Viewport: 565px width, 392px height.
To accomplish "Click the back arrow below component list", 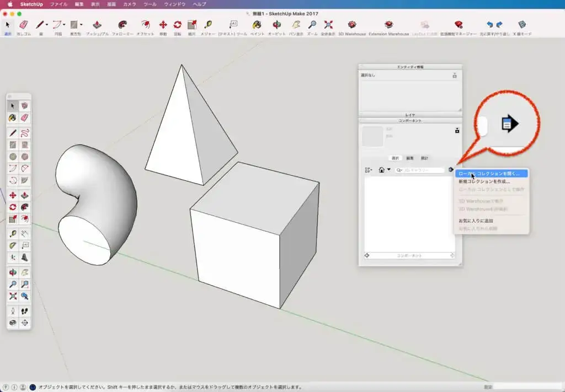I will coord(367,256).
